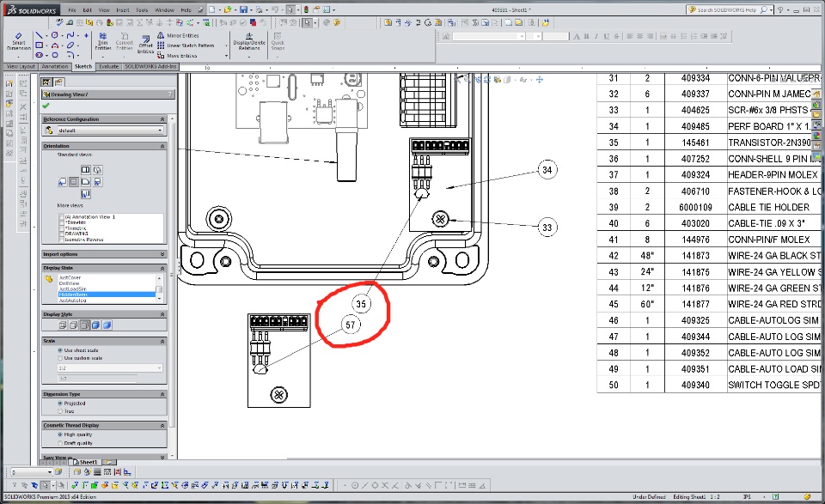Open the File menu
The image size is (825, 504).
point(72,10)
